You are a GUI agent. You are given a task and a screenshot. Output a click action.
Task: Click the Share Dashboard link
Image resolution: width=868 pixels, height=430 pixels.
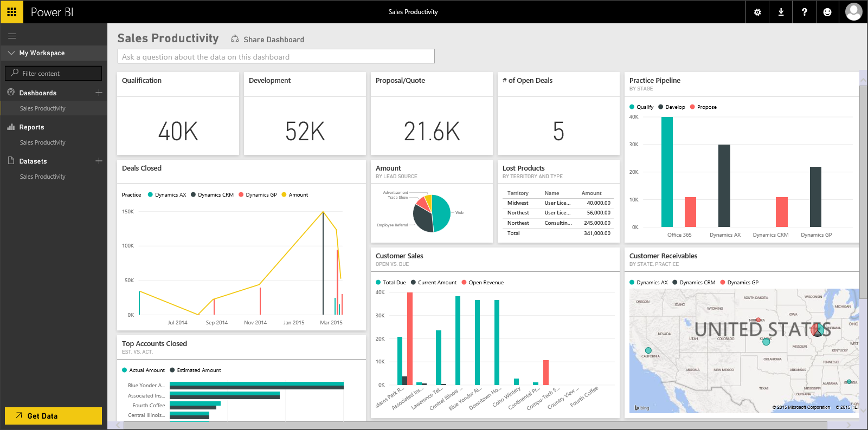pos(273,40)
